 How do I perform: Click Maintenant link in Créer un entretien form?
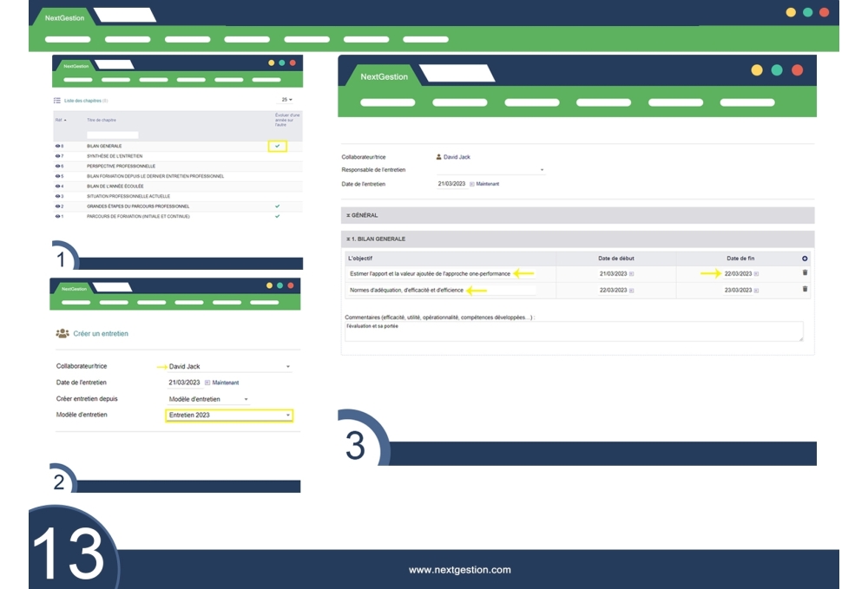(x=226, y=383)
